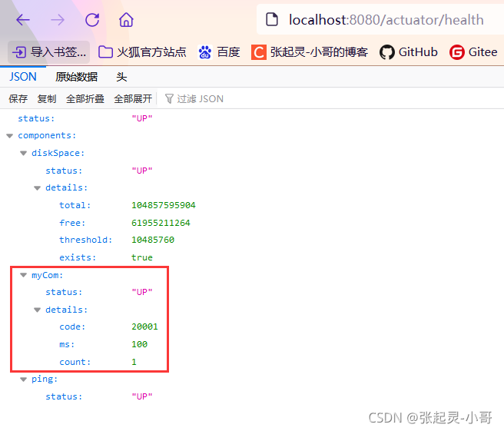Click the total key label
This screenshot has height=431, width=504.
pyautogui.click(x=75, y=205)
